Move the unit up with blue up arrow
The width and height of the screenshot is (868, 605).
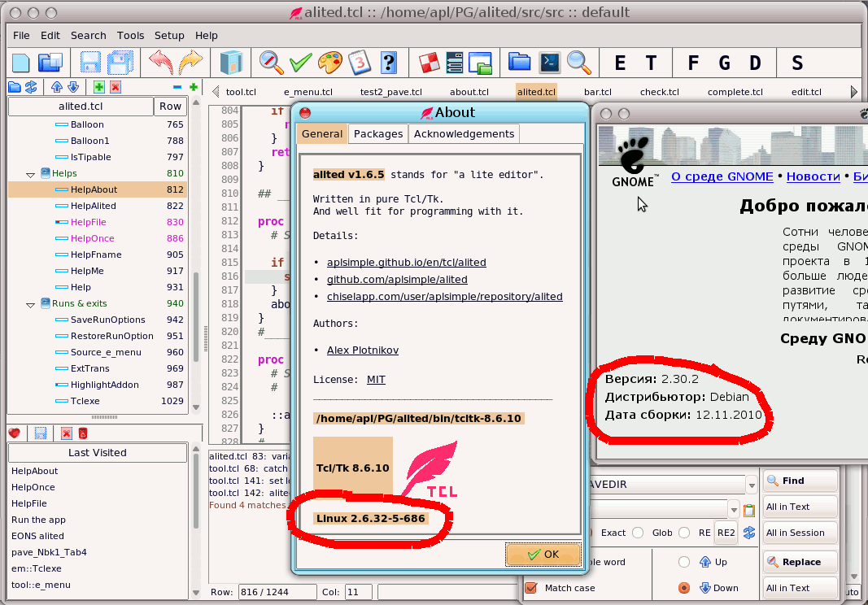(56, 87)
